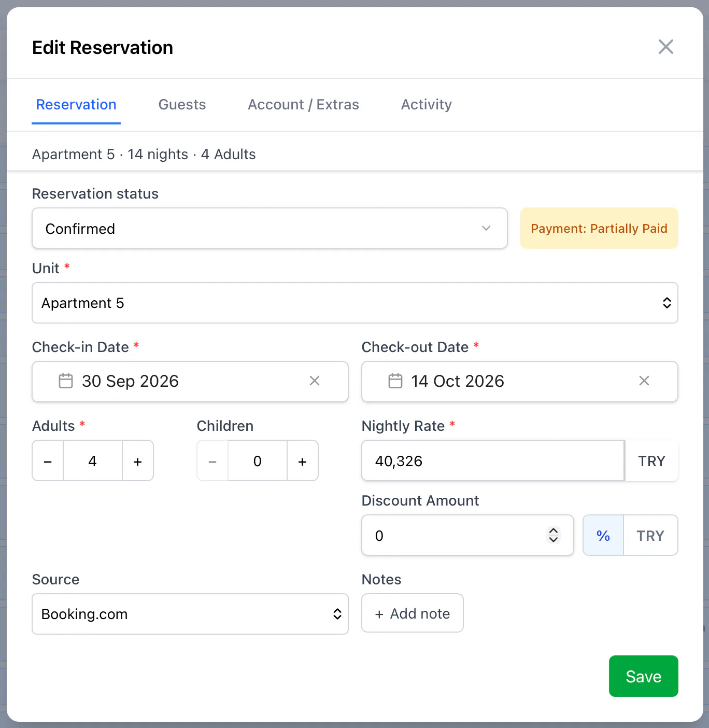This screenshot has height=728, width=709.
Task: Focus the Nightly Rate input field
Action: click(493, 461)
